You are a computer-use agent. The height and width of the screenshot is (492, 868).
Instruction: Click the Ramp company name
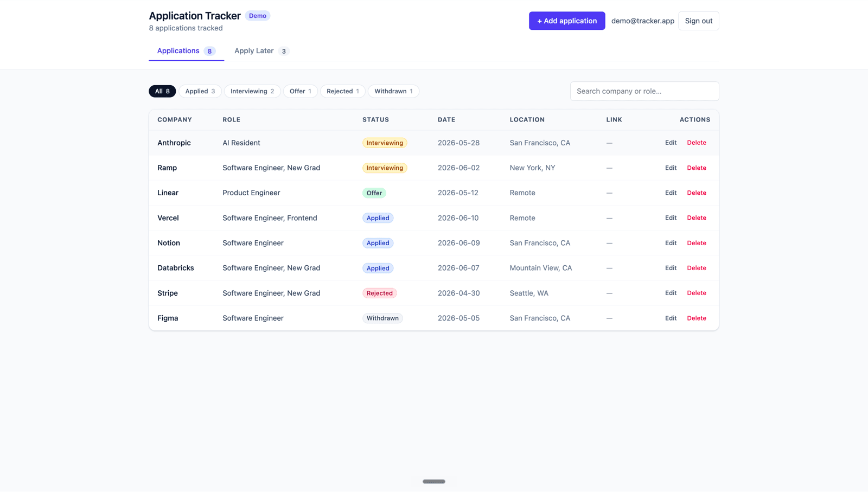point(167,168)
